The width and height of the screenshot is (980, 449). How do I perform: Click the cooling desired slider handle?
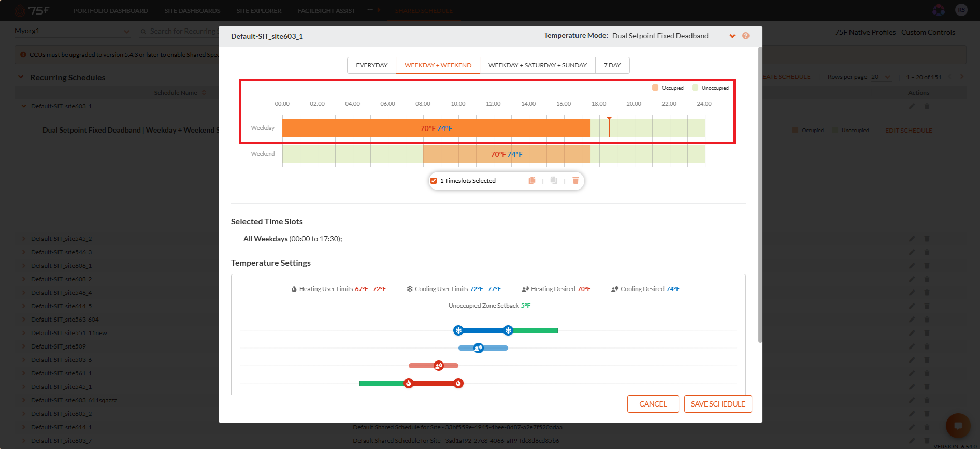[x=479, y=348]
